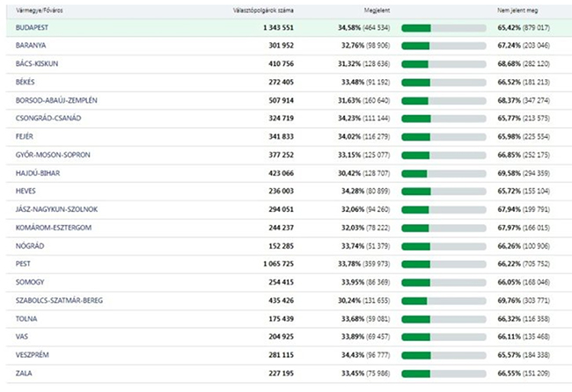572x392 pixels.
Task: Open BORSOD-ABAÚJ-ZEMPLÉN county details
Action: [56, 100]
